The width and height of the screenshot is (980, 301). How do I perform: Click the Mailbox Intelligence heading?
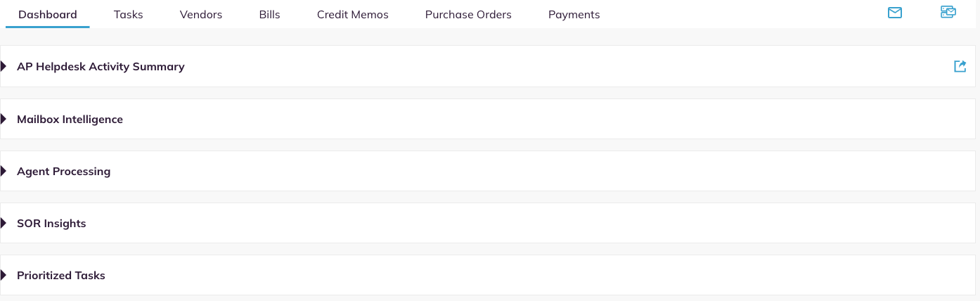[x=70, y=119]
